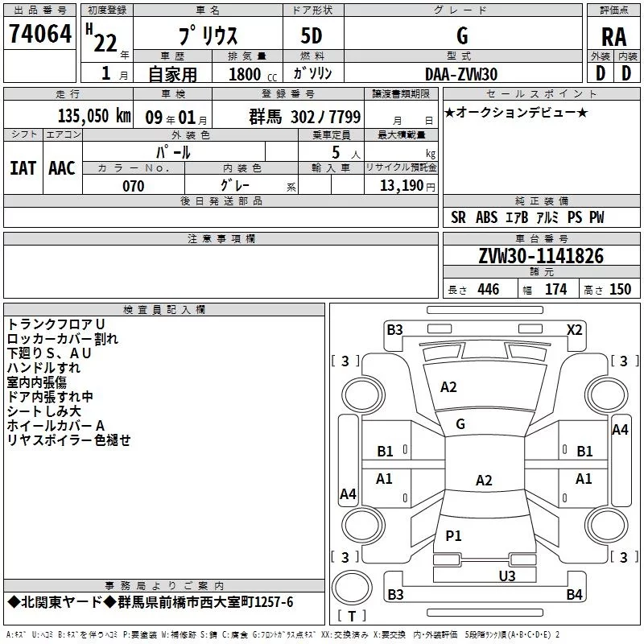
Task: Select the 注意事項欄 section header
Action: [x=221, y=238]
